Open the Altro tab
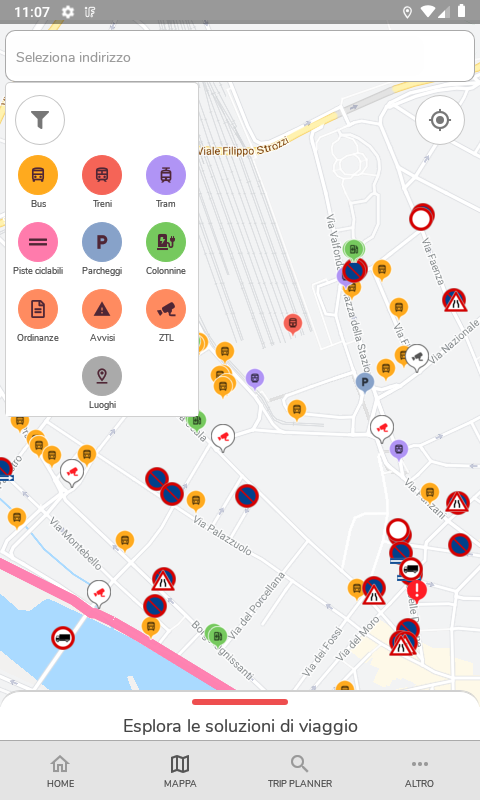Image resolution: width=480 pixels, height=800 pixels. [419, 771]
